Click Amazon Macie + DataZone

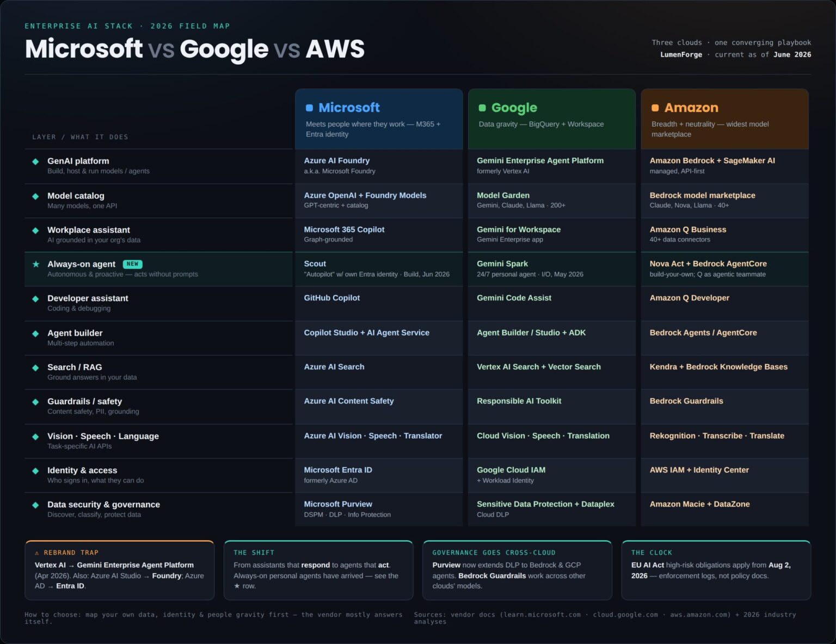tap(699, 504)
